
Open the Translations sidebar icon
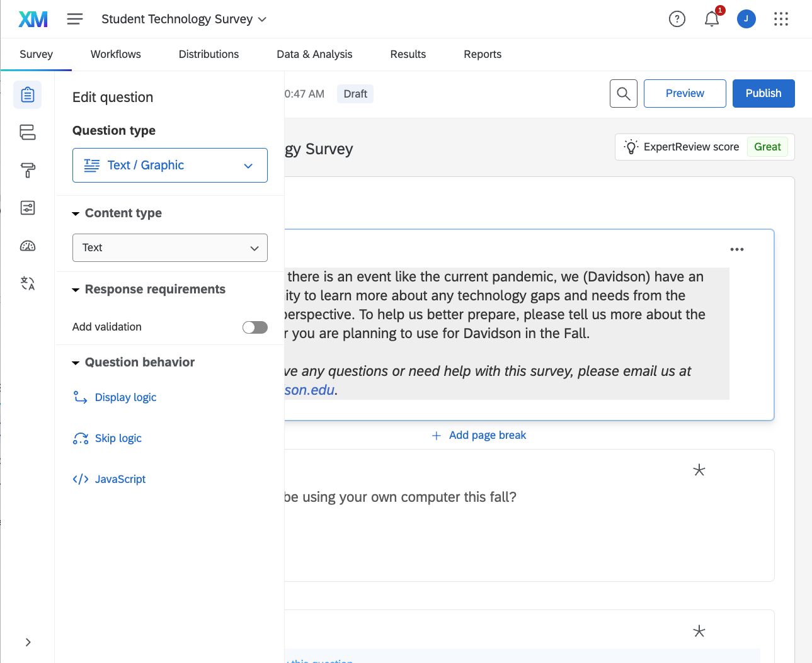tap(28, 283)
